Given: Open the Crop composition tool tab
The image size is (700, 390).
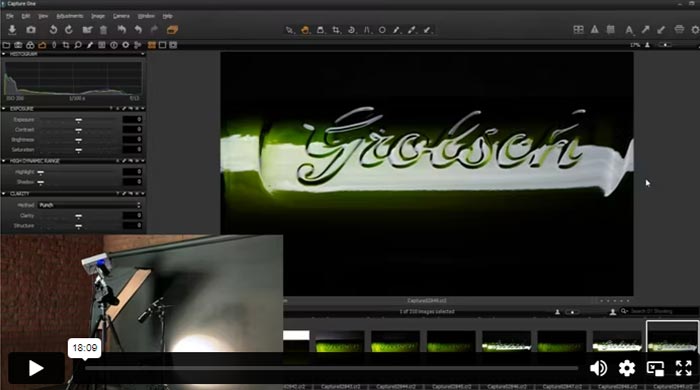Looking at the screenshot, I should [x=66, y=45].
